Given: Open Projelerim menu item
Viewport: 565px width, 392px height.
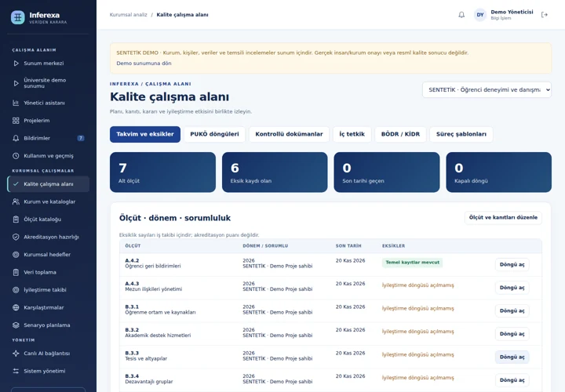Looking at the screenshot, I should pyautogui.click(x=49, y=121).
